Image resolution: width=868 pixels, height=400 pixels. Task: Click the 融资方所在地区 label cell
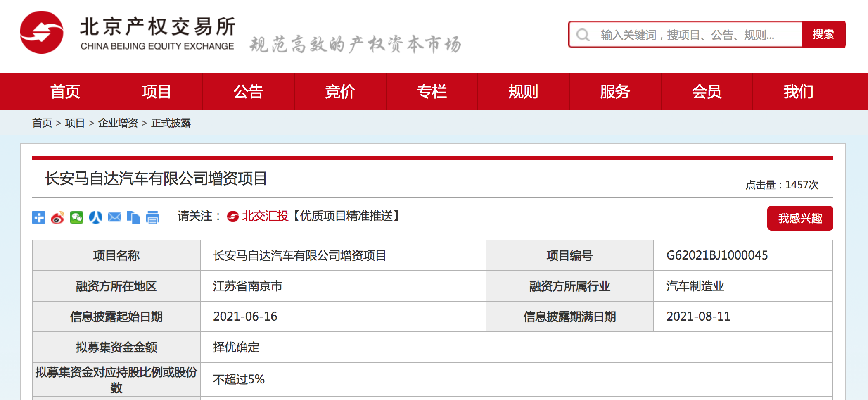tap(116, 286)
